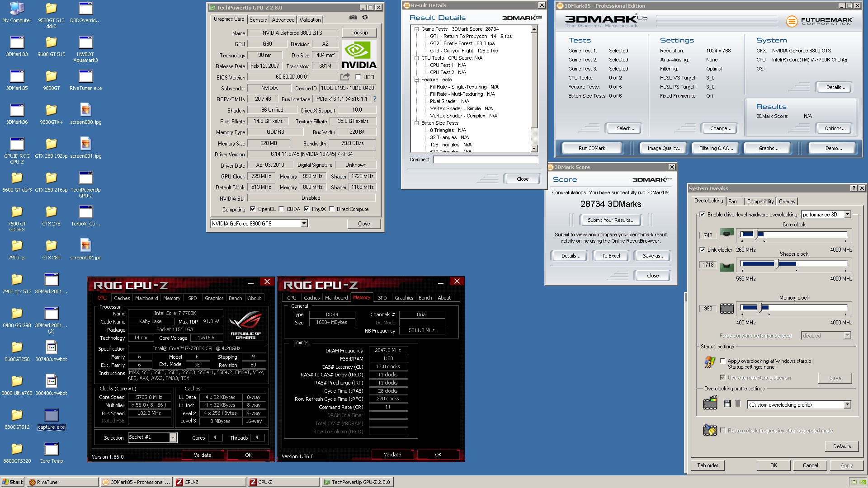The width and height of the screenshot is (868, 488).
Task: Click GPU-Z refresh icon
Action: tap(365, 18)
